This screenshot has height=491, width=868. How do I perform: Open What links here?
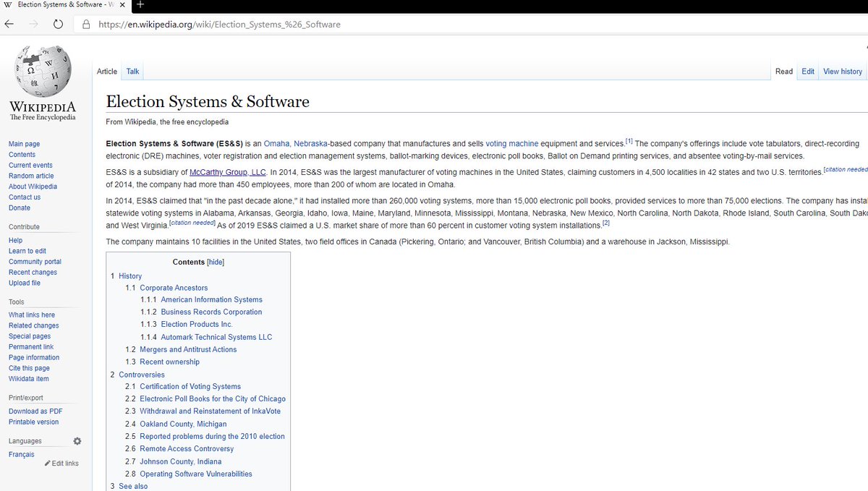pyautogui.click(x=32, y=315)
